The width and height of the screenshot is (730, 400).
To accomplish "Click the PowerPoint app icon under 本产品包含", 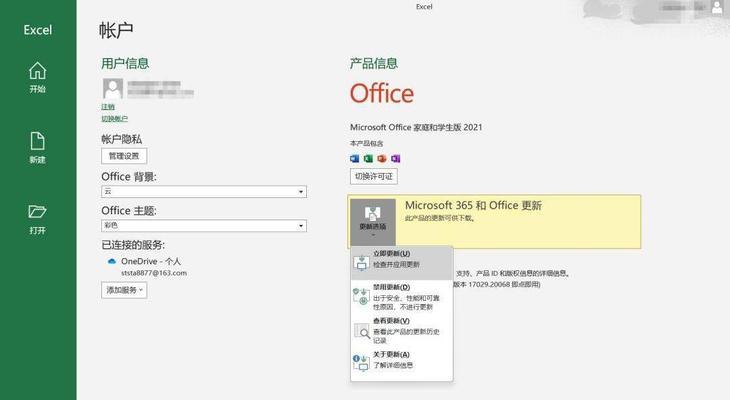I will [x=382, y=159].
